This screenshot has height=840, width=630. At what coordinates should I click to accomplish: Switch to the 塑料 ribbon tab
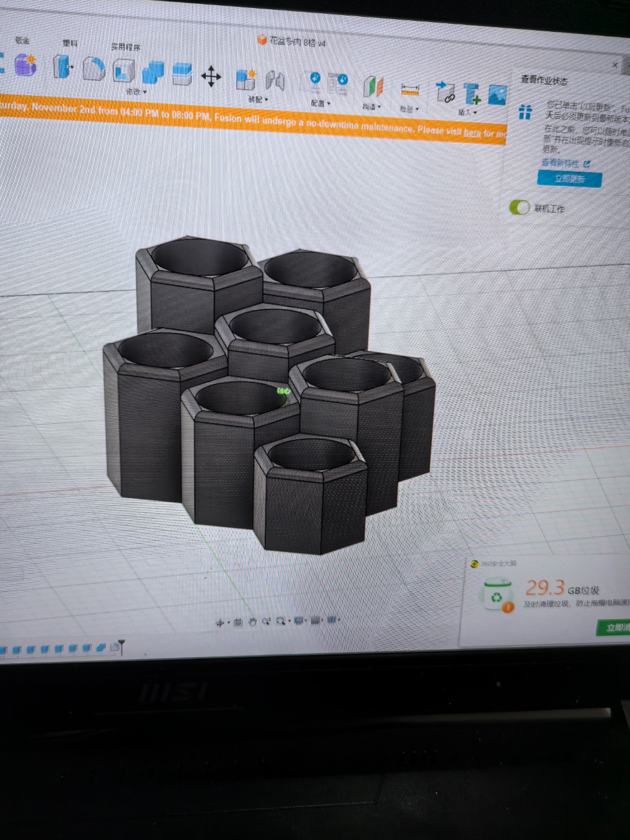pyautogui.click(x=70, y=43)
